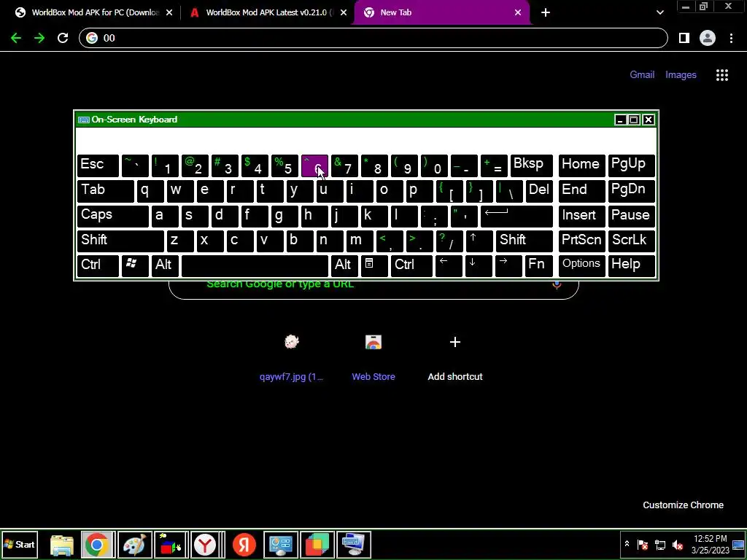The height and width of the screenshot is (560, 747).
Task: Open the Images link
Action: pyautogui.click(x=681, y=75)
